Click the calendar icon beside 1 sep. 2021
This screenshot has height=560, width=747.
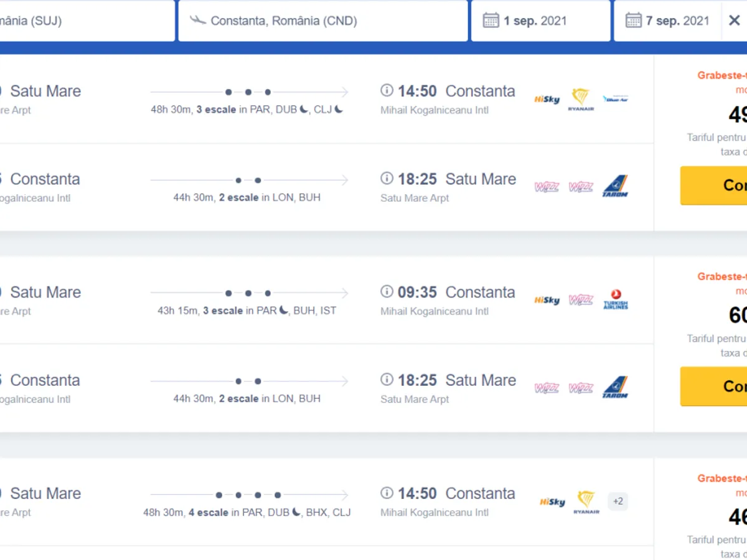point(491,21)
